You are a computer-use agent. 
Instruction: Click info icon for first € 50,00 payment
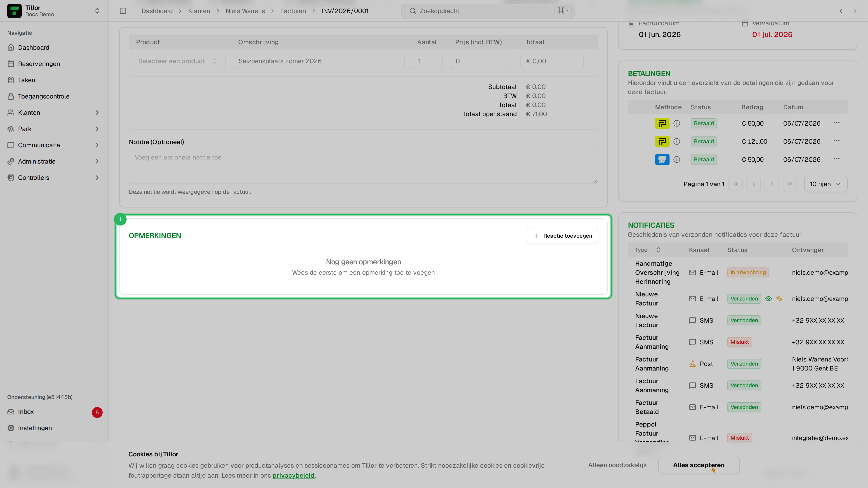[x=677, y=123]
